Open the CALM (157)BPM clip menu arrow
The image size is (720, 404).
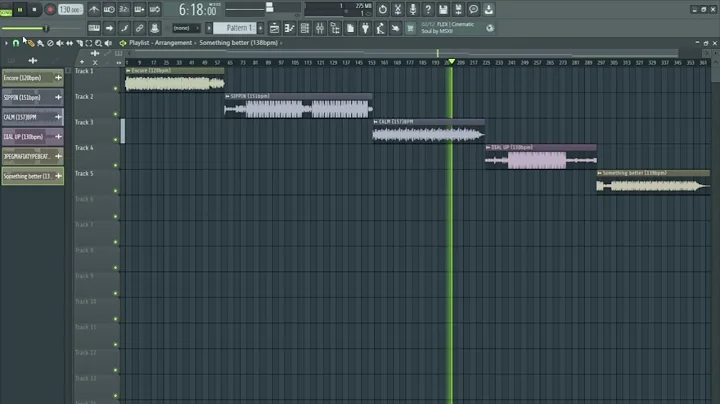(376, 122)
